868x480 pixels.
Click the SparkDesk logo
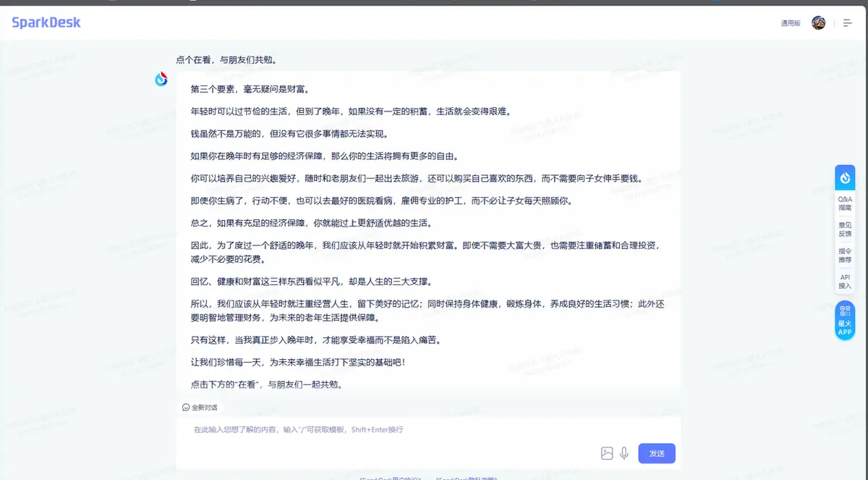[46, 22]
